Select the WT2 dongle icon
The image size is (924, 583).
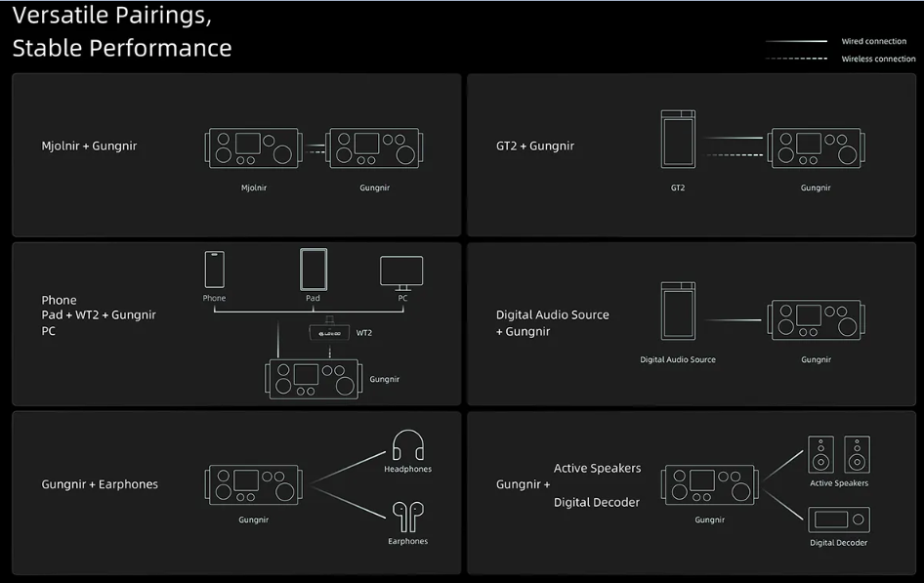coord(329,331)
